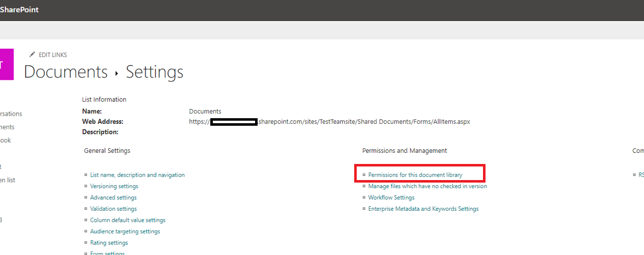Image resolution: width=644 pixels, height=255 pixels.
Task: Click the magenta site logo tile
Action: tap(7, 64)
